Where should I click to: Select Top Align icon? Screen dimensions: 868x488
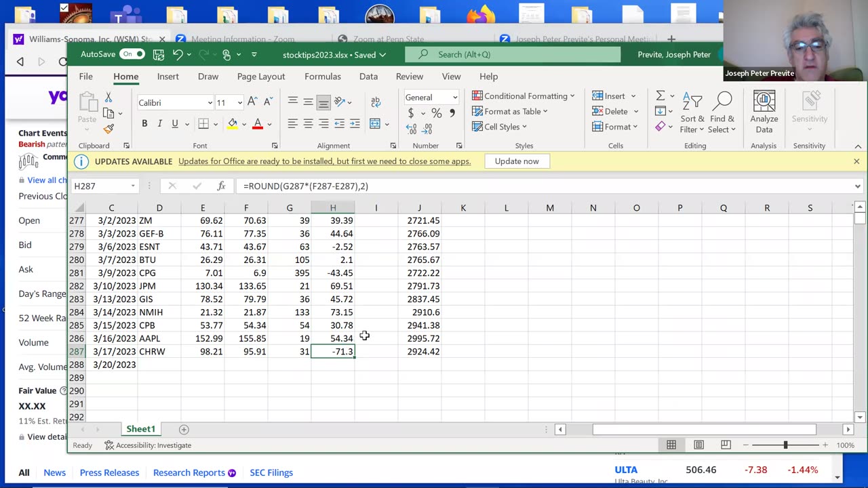293,102
